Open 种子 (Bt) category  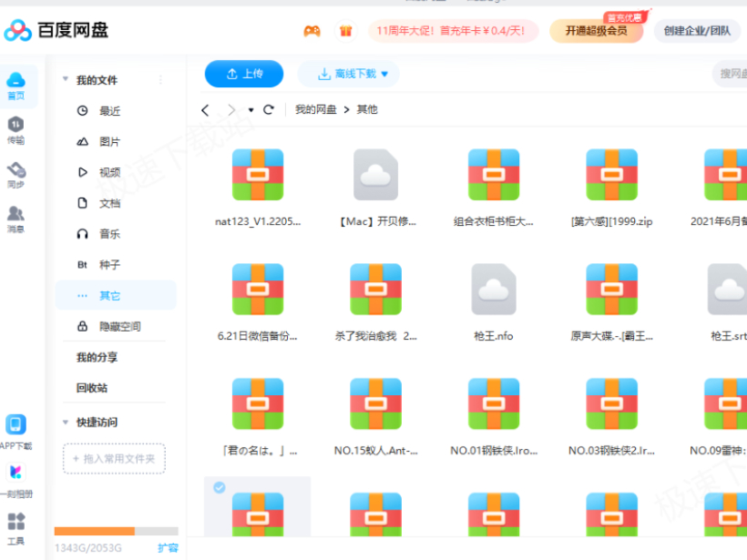[x=116, y=265]
